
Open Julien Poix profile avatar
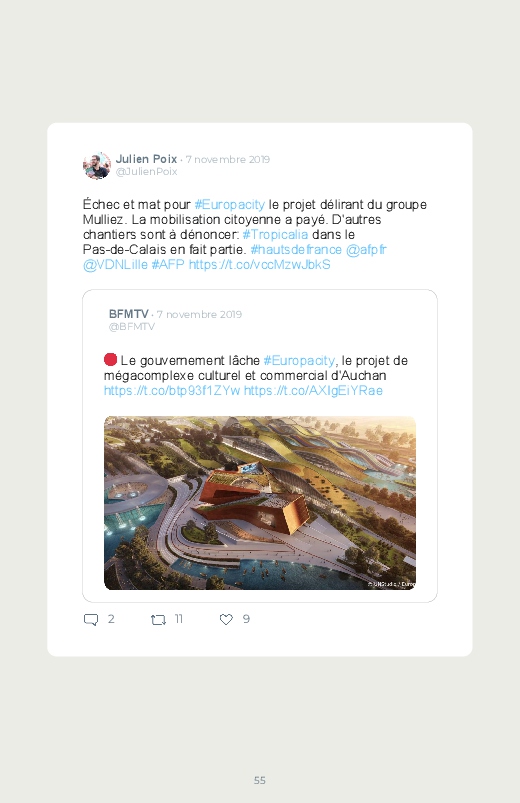[97, 165]
